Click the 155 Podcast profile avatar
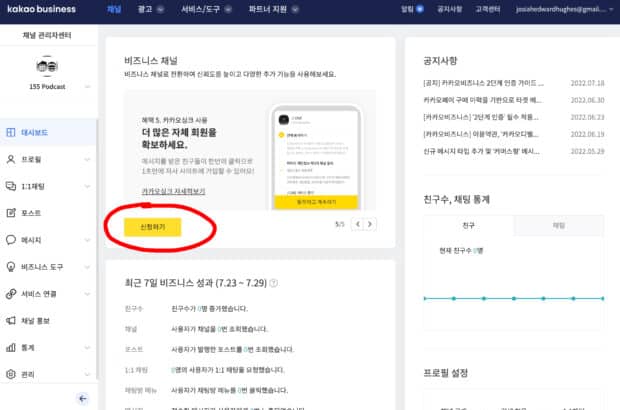The width and height of the screenshot is (620, 410). click(x=47, y=66)
